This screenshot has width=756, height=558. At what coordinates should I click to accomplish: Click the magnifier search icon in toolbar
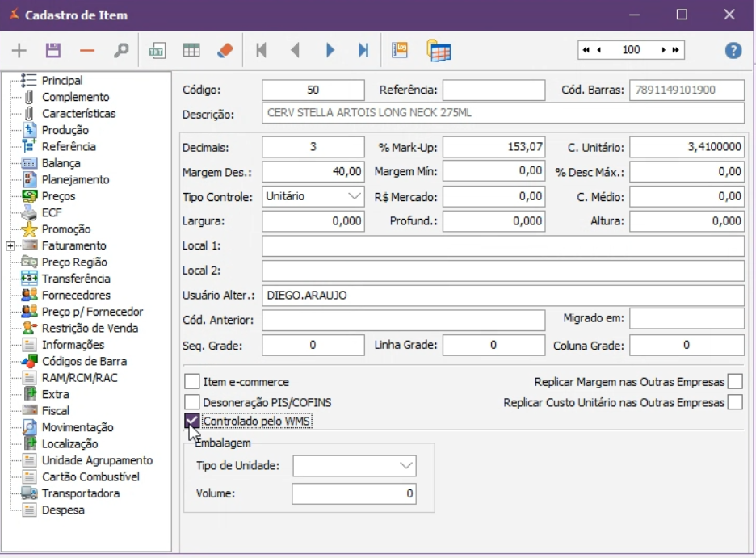point(121,51)
